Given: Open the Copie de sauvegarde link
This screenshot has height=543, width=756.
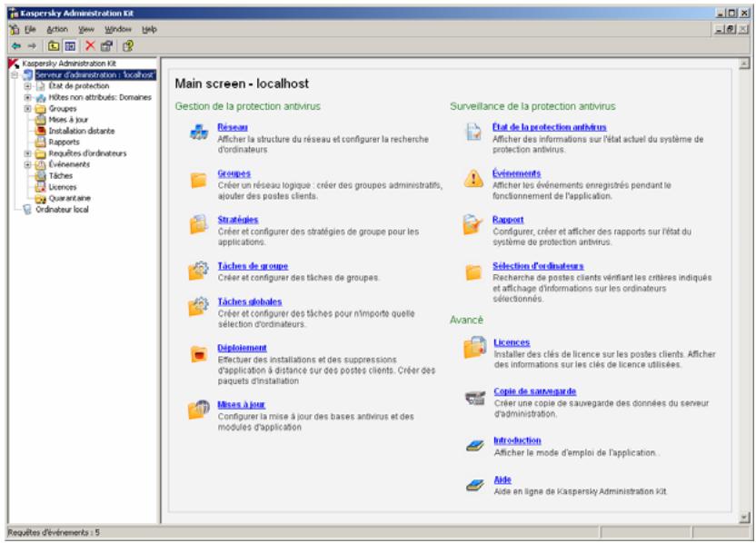Looking at the screenshot, I should coord(534,391).
